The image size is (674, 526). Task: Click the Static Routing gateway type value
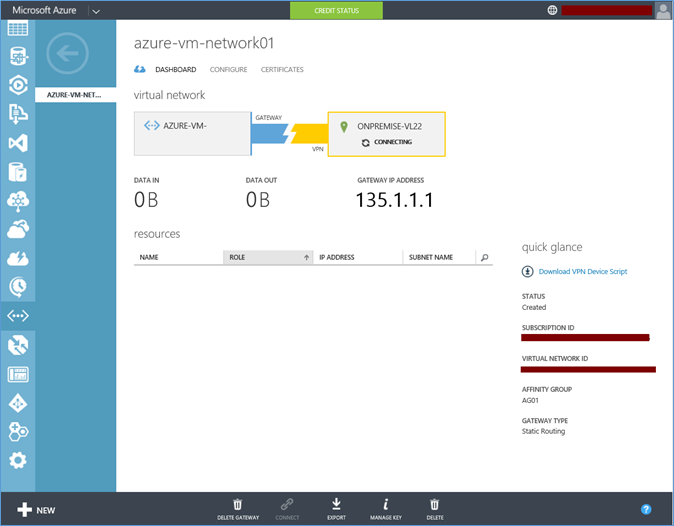(x=543, y=431)
